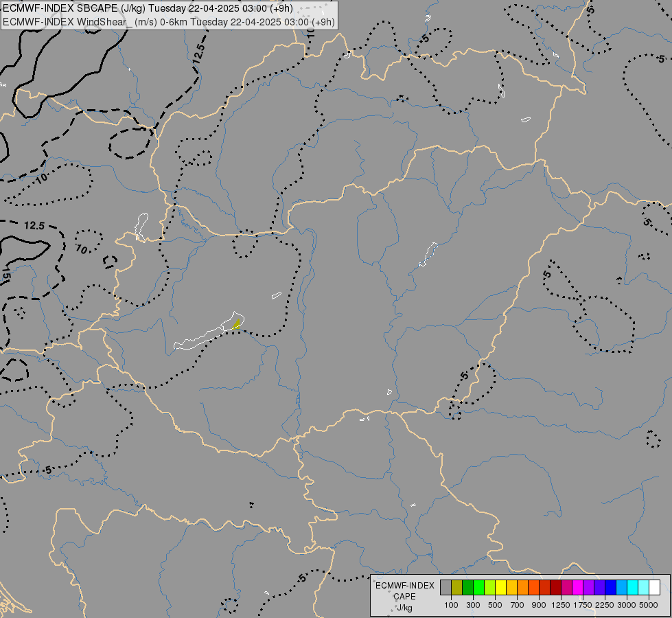Select the olive legend swatch after 100
This screenshot has height=618, width=672.
click(457, 587)
